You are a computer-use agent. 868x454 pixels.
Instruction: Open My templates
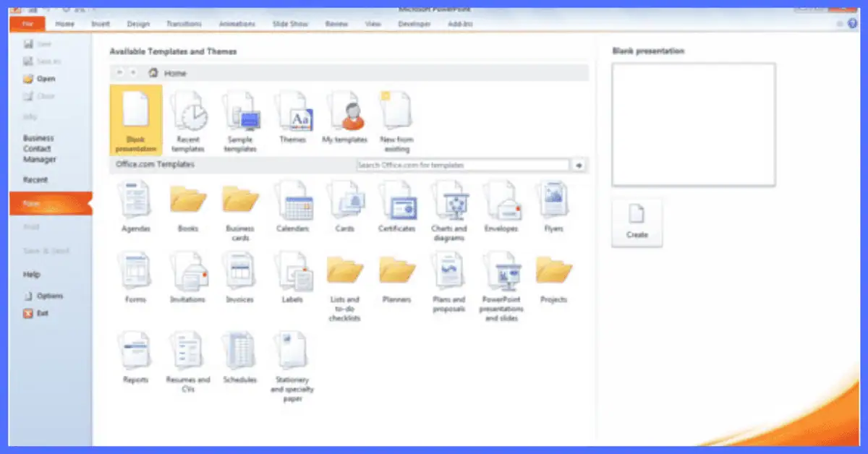pos(344,117)
